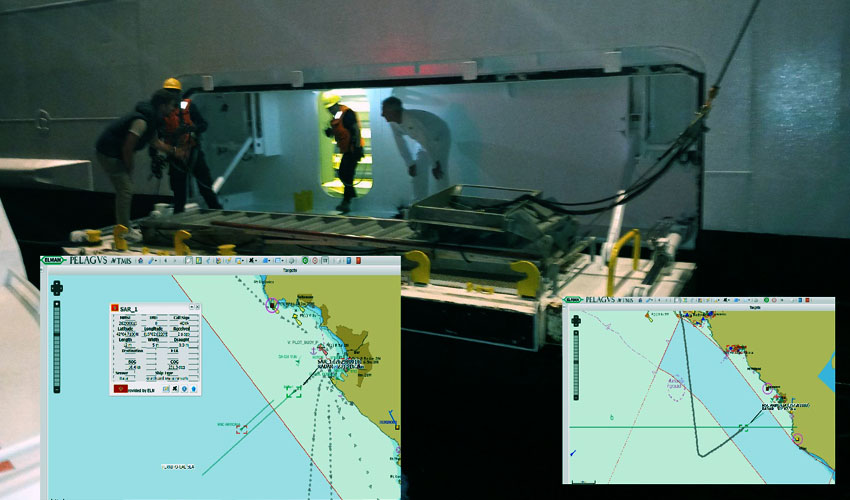The height and width of the screenshot is (500, 850).
Task: Open dropdown next to black cross tool, left window
Action: (256, 261)
